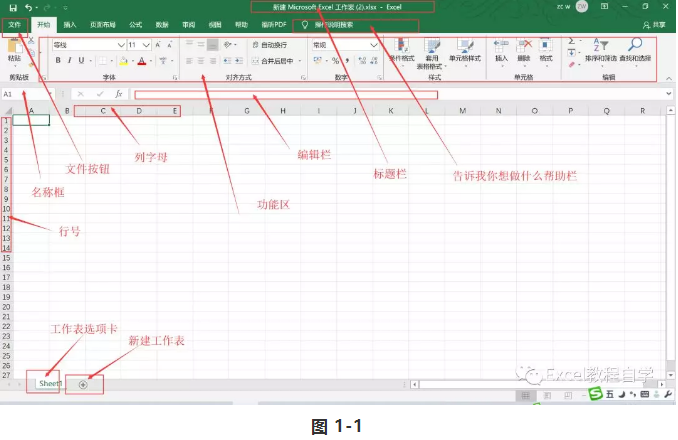Click the Insert cells (插入) button in ribbon
The height and width of the screenshot is (440, 678).
501,51
